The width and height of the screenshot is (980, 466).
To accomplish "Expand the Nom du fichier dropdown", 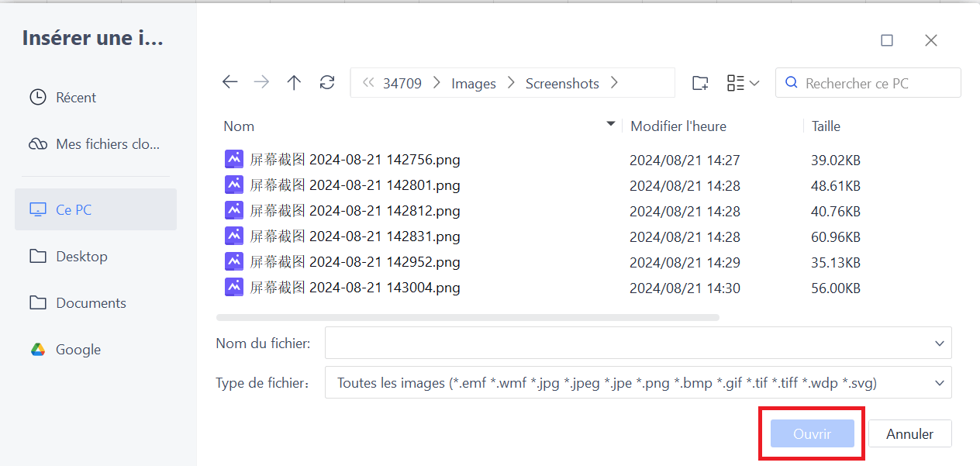I will pos(940,343).
